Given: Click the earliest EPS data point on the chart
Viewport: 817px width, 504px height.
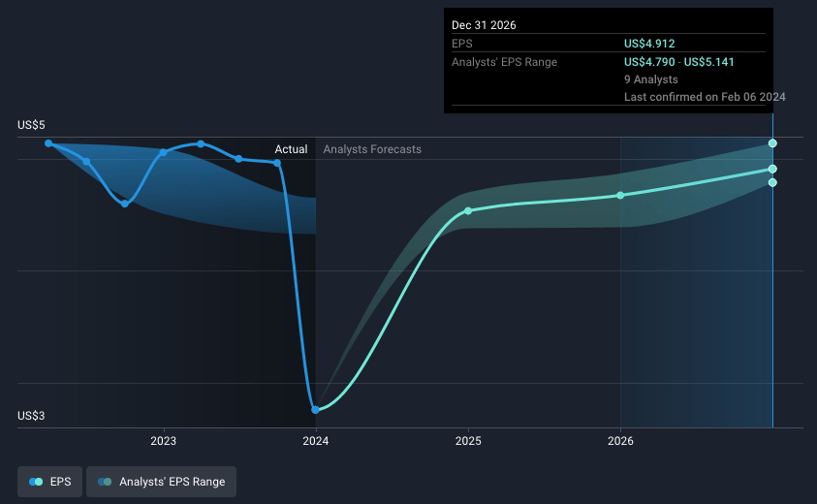Looking at the screenshot, I should click(x=48, y=143).
